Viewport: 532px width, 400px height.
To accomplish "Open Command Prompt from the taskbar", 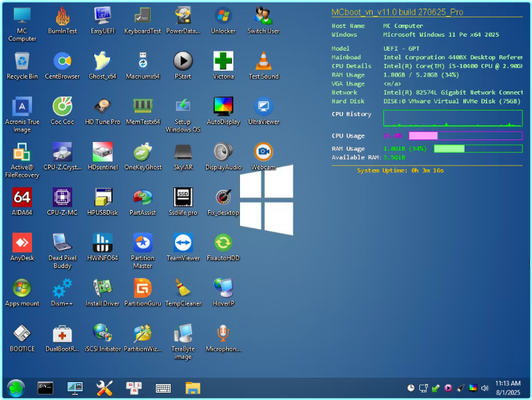I will click(45, 388).
